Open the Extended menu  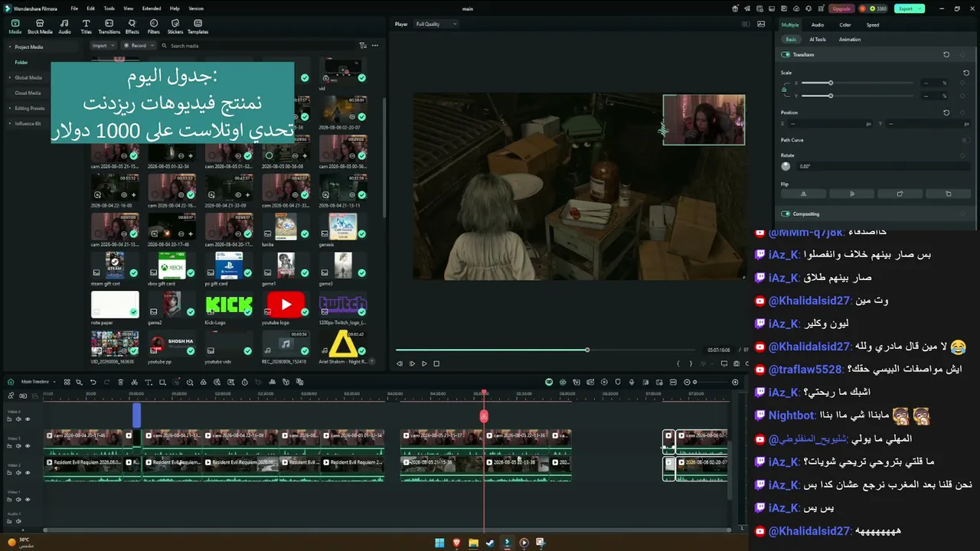tap(152, 8)
